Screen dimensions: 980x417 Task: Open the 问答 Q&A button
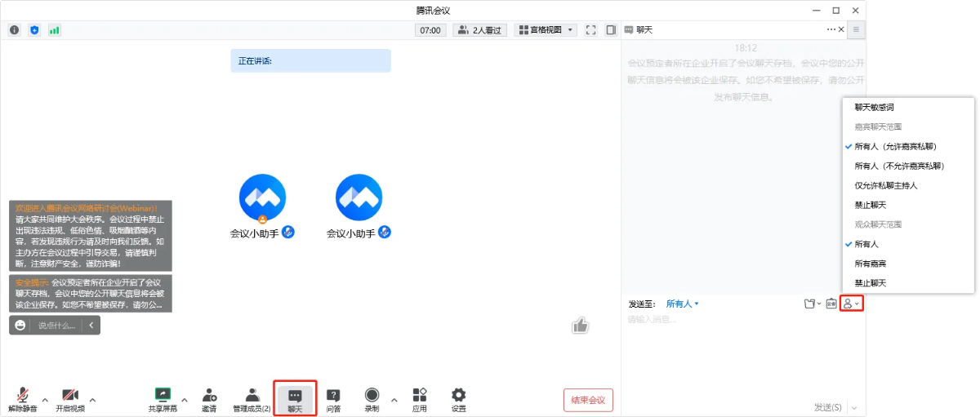pyautogui.click(x=333, y=399)
